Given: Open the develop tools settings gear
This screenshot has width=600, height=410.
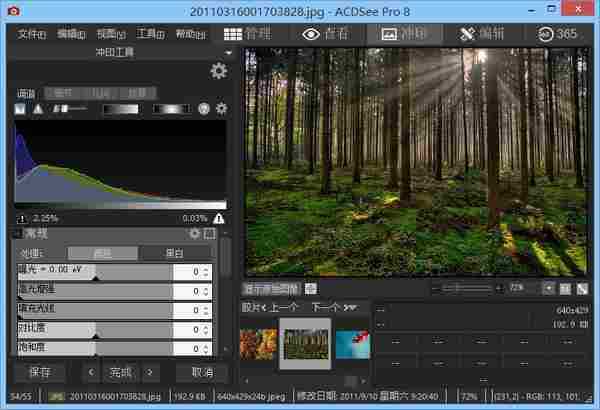Looking at the screenshot, I should 218,71.
